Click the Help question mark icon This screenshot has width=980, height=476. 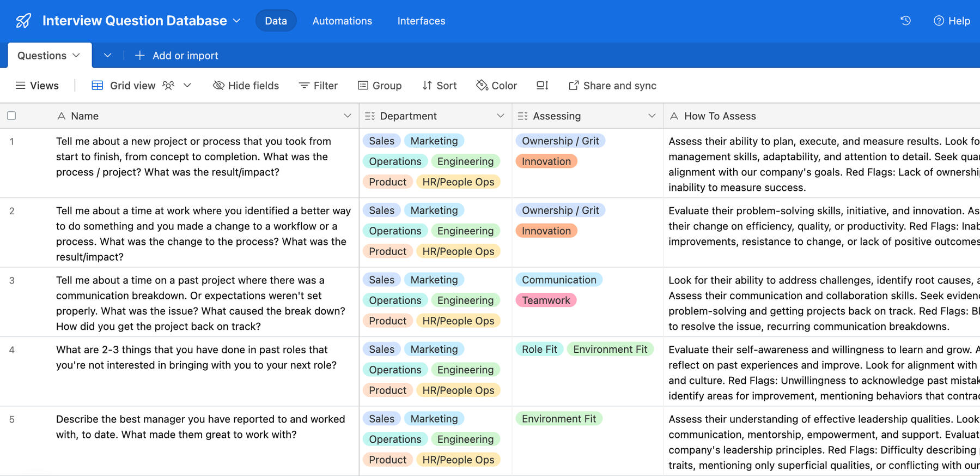pos(939,21)
